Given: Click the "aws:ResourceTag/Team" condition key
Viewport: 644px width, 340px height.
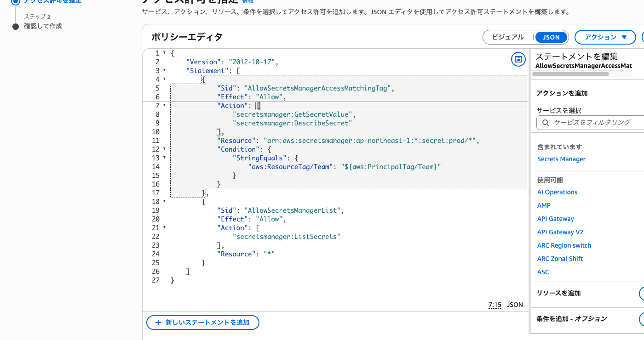Looking at the screenshot, I should point(290,167).
